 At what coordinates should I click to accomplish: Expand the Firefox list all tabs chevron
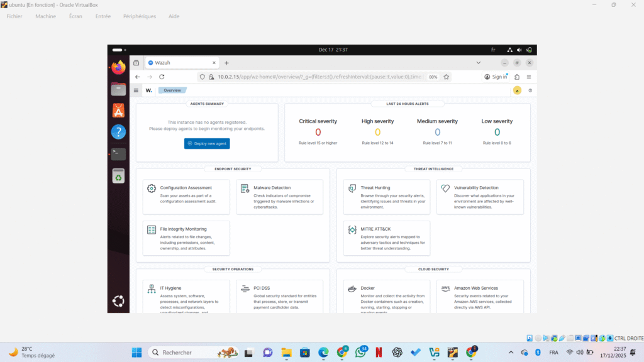pos(478,63)
